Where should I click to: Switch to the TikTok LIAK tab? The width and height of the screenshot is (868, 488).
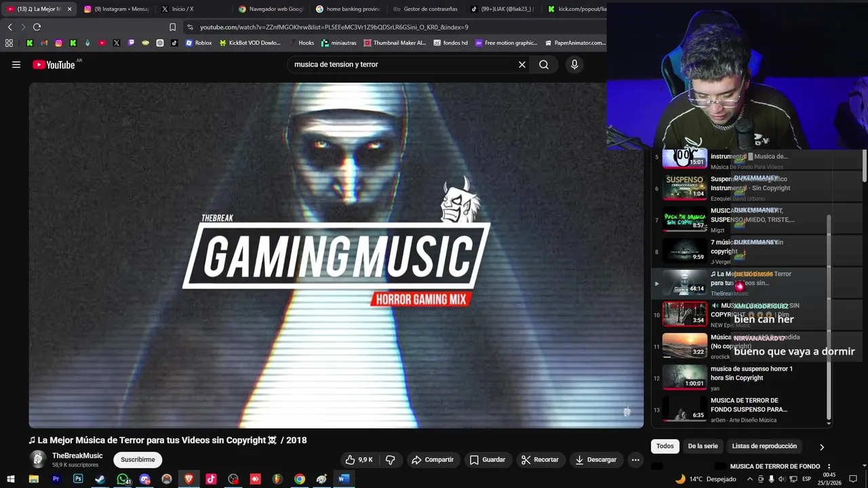point(503,9)
